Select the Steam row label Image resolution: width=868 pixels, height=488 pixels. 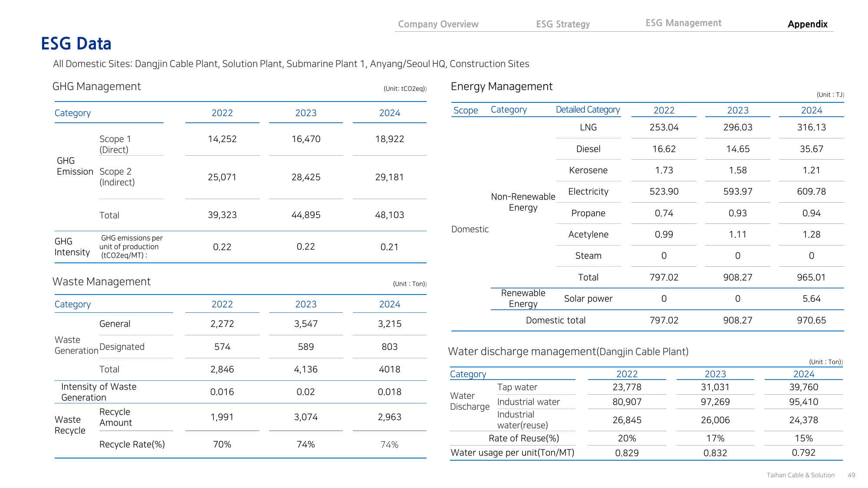(x=589, y=255)
